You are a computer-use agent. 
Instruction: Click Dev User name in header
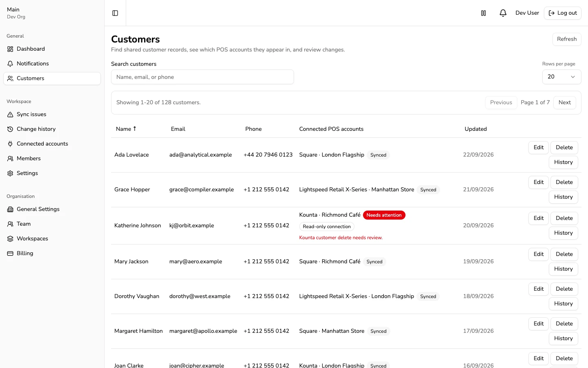[527, 13]
